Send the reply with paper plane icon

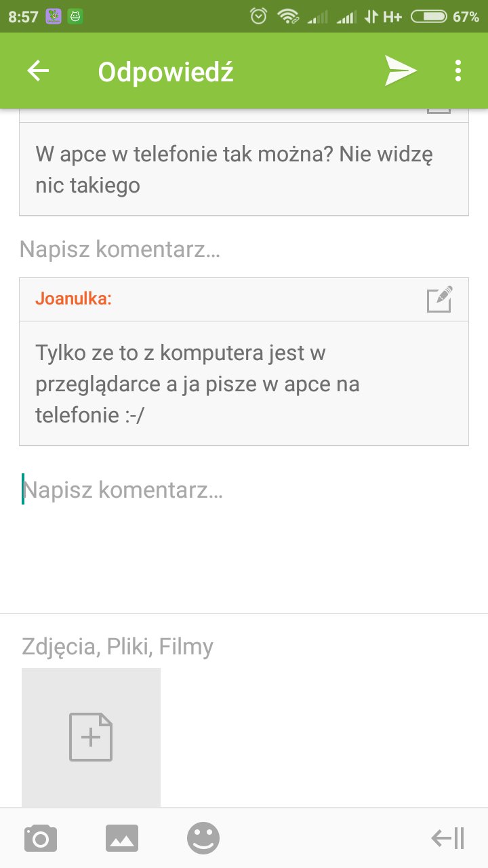pos(401,71)
